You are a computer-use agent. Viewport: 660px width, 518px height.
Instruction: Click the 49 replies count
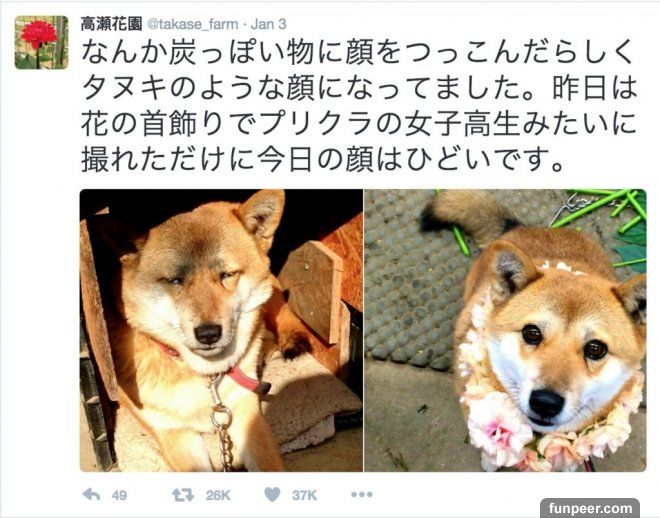click(x=119, y=495)
